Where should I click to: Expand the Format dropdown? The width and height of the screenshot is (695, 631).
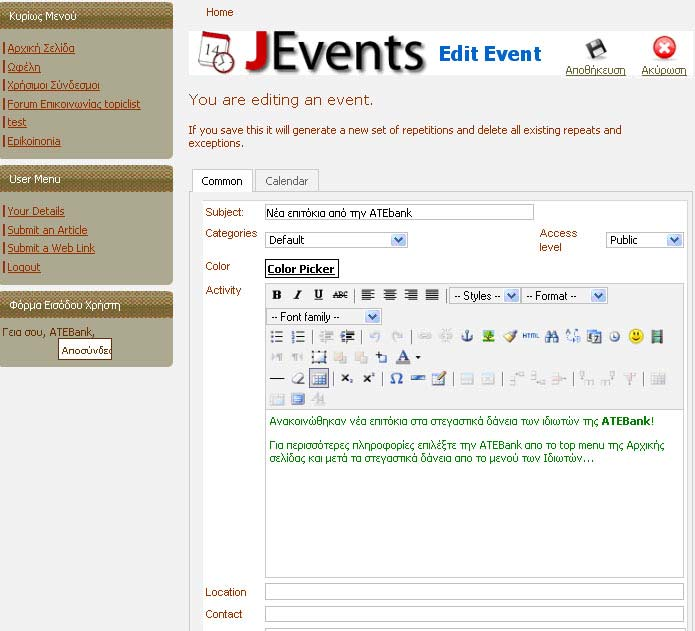tap(564, 296)
